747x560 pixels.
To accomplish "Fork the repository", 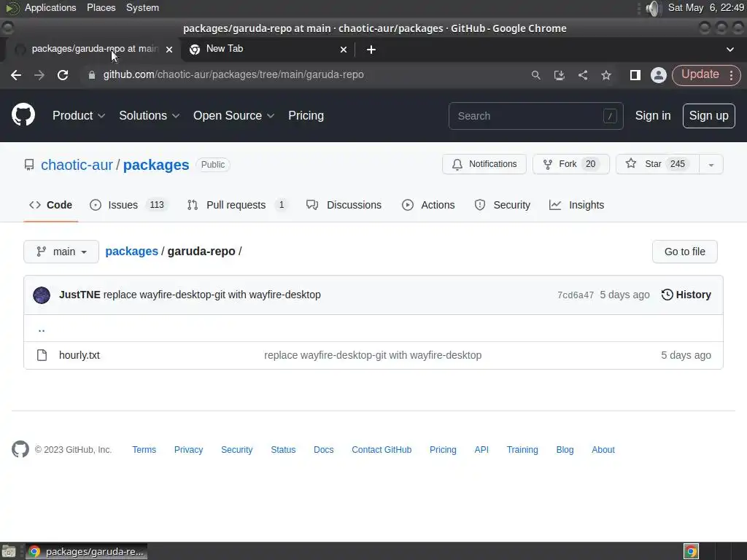I will 570,164.
